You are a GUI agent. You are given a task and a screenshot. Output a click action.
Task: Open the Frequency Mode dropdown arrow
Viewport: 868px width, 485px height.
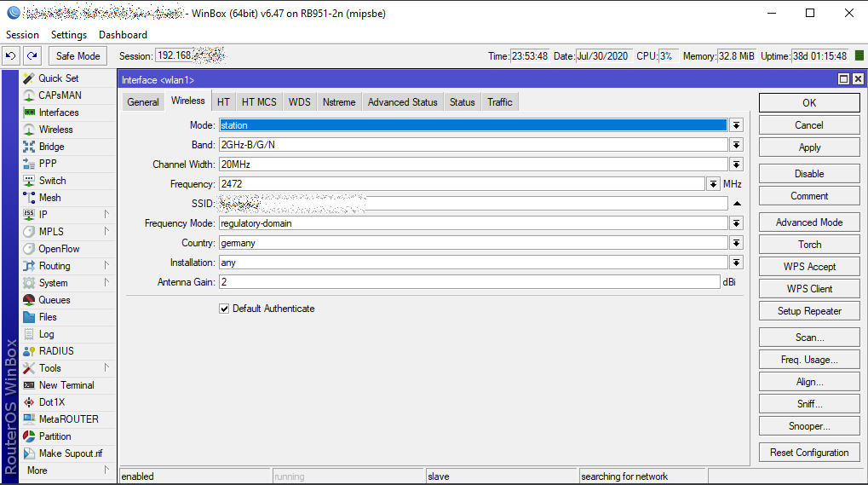click(x=736, y=223)
